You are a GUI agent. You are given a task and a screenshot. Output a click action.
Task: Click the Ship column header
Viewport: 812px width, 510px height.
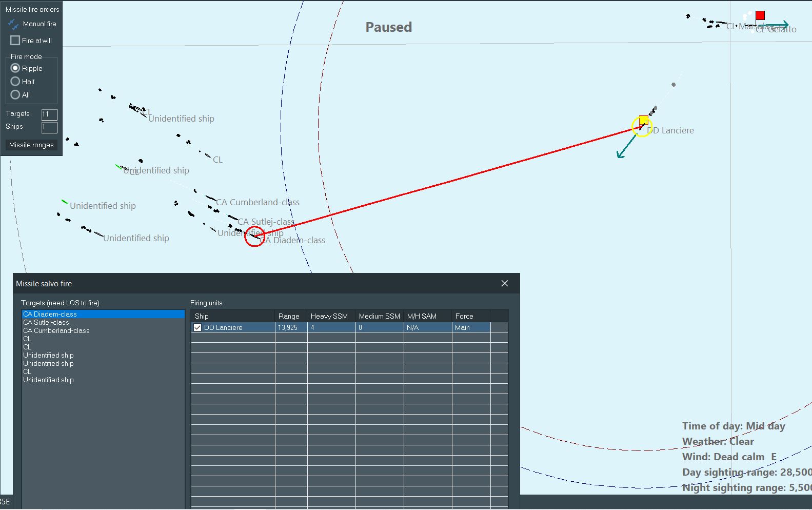pos(233,316)
